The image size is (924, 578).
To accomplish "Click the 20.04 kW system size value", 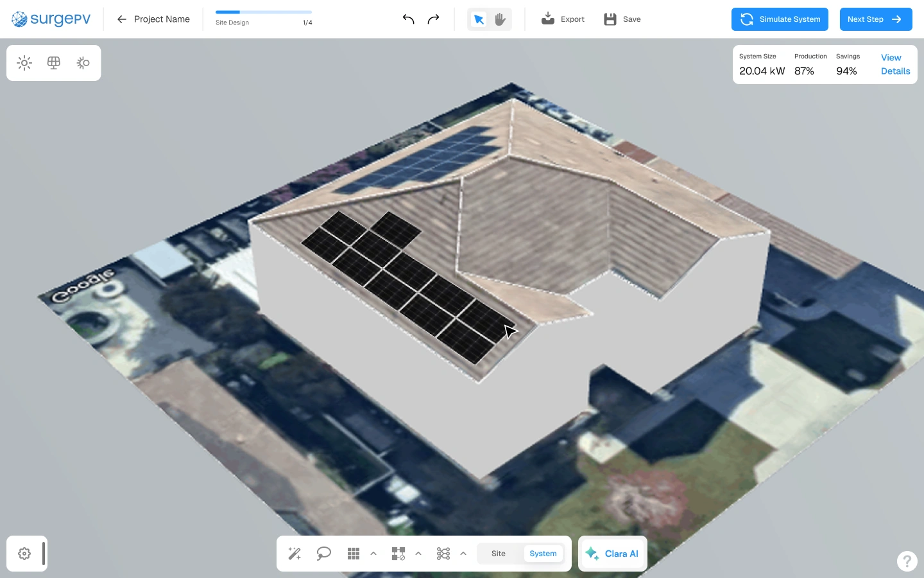I will [762, 71].
